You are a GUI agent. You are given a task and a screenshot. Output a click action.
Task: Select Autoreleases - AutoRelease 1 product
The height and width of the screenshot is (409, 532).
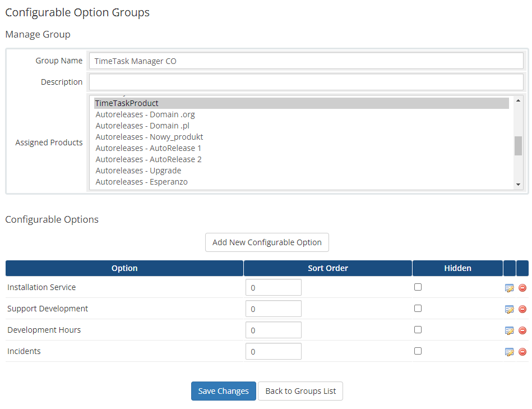301,148
